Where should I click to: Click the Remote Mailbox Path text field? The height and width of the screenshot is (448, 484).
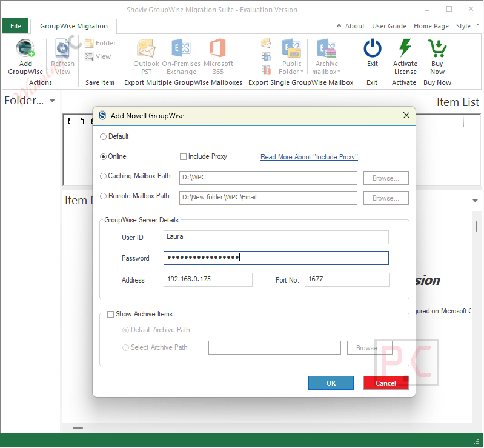point(268,198)
